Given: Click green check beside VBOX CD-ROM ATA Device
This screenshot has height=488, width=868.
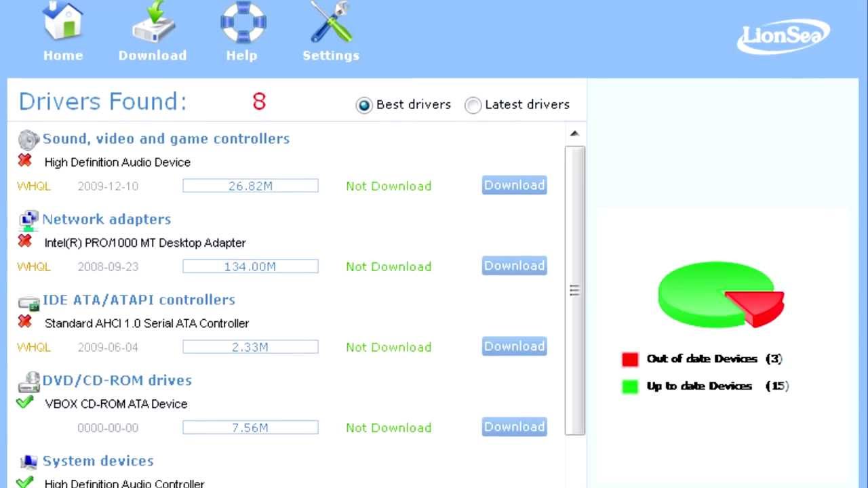Looking at the screenshot, I should [25, 402].
